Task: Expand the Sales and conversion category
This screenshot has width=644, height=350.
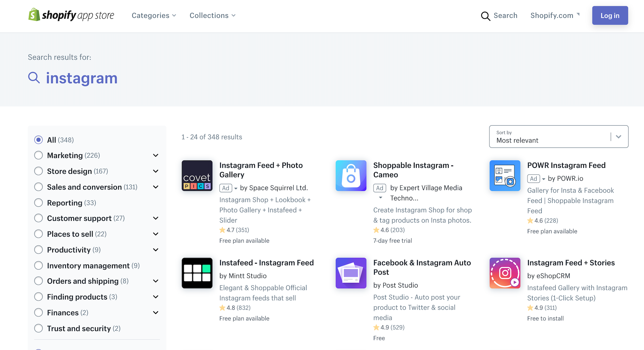Action: click(155, 187)
